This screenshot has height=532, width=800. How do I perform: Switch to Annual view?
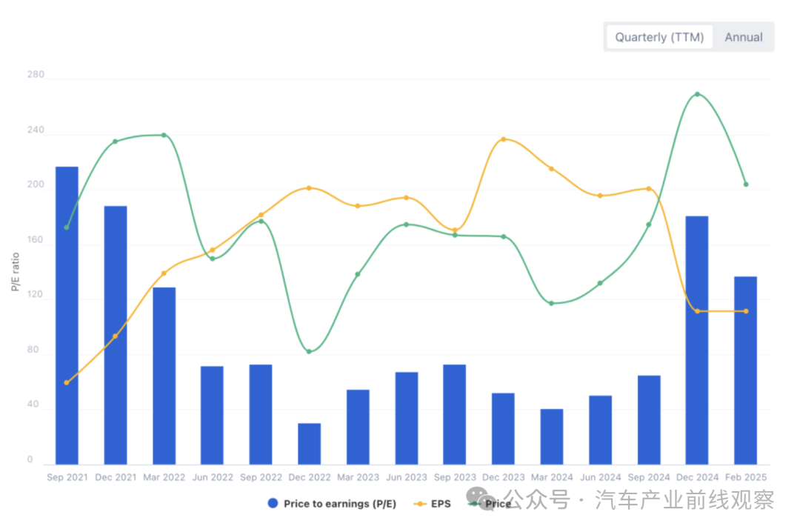click(744, 37)
